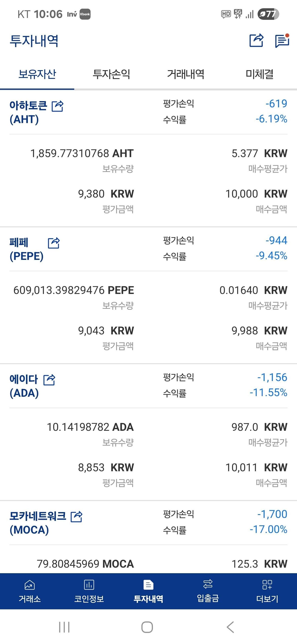Viewport: 297px width, 644px height.
Task: Tap the 페페 (PEPE) coin name
Action: point(26,249)
